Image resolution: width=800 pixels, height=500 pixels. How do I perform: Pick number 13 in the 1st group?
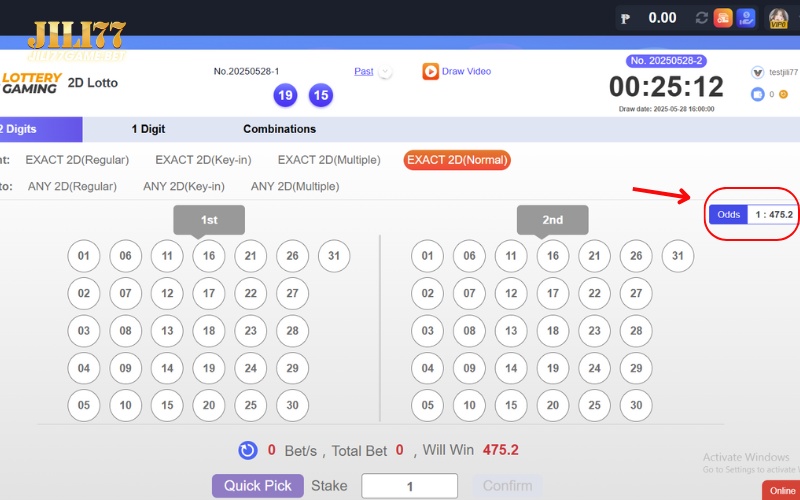tap(167, 331)
